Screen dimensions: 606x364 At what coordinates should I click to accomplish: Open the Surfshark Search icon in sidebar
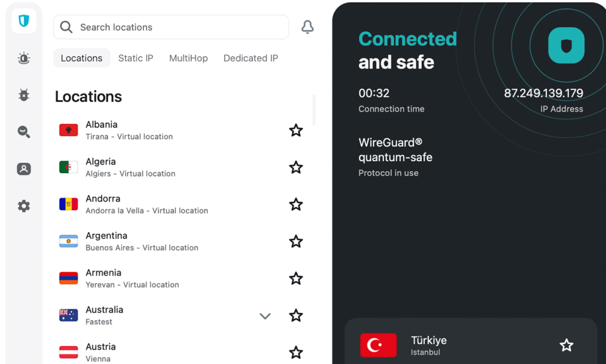(24, 132)
